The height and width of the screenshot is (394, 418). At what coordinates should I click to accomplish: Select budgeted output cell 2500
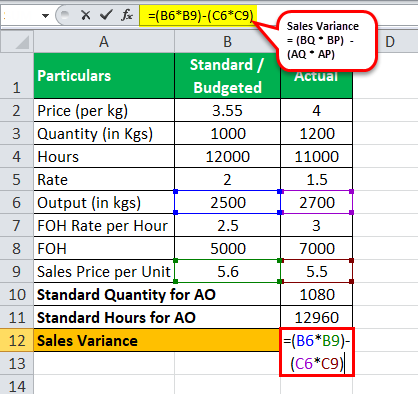227,202
